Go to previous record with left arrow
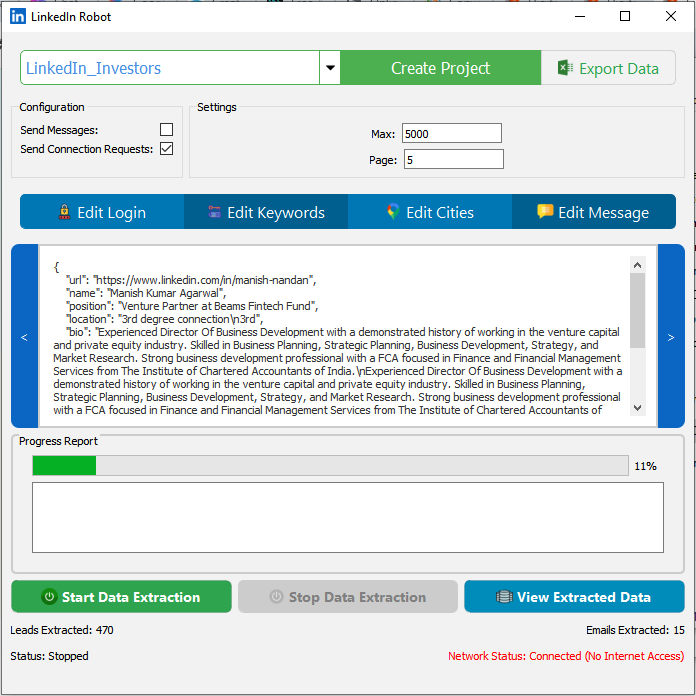The image size is (696, 696). coord(24,336)
